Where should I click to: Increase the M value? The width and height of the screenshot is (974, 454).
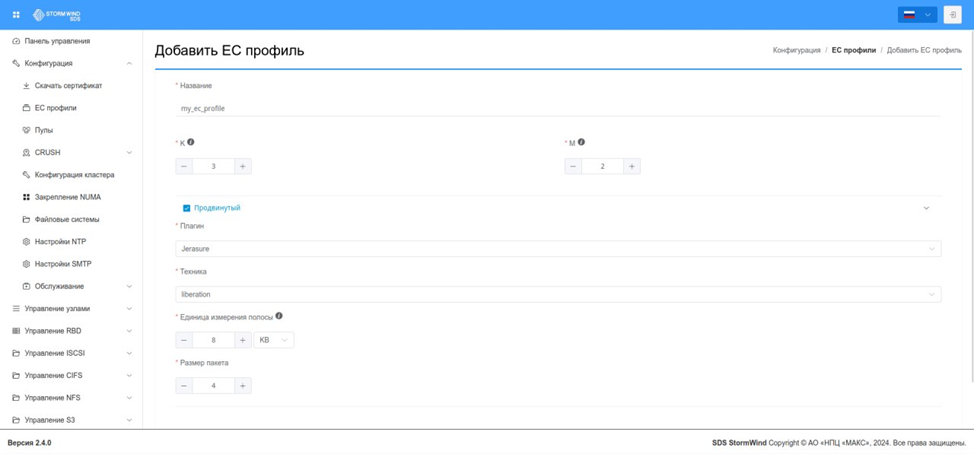(x=632, y=166)
